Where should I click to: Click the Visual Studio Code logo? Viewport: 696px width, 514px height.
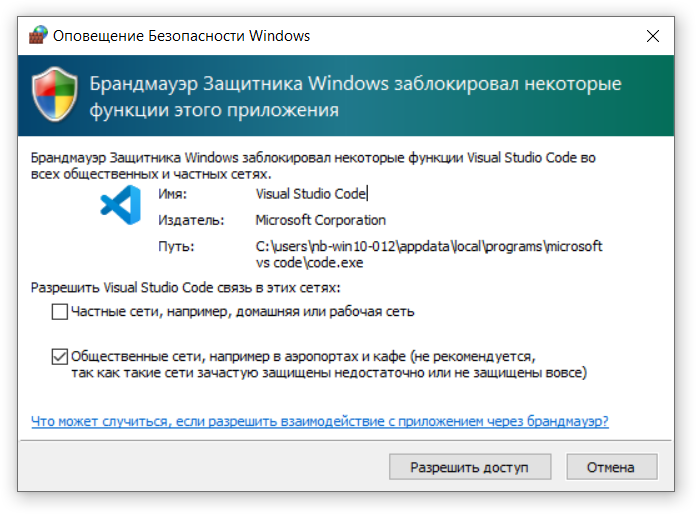(120, 204)
